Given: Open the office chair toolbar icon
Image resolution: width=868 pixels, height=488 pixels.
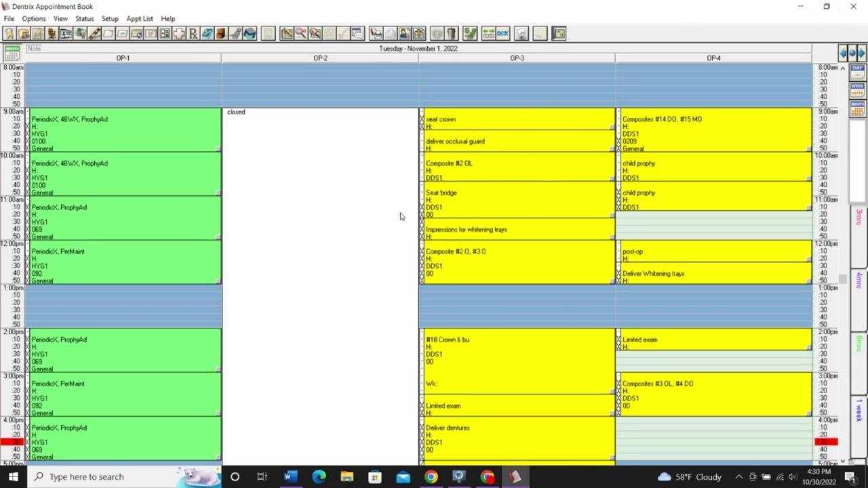Looking at the screenshot, I should pos(52,33).
